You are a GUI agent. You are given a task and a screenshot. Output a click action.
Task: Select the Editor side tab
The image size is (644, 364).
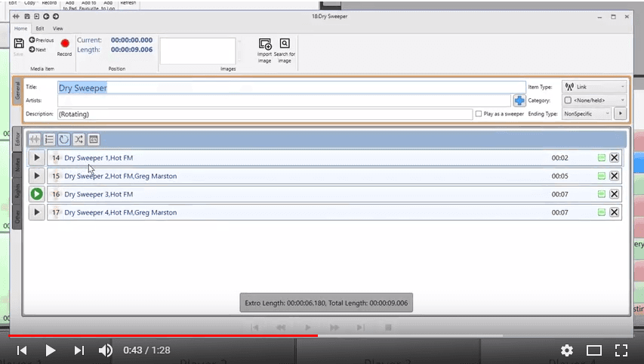tap(17, 140)
